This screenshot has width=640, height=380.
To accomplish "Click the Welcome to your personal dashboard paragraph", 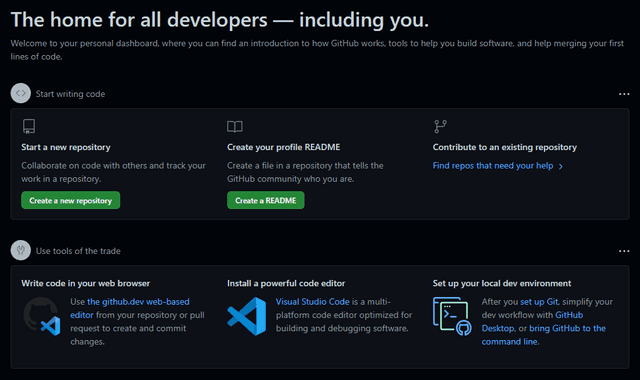I will pos(317,50).
